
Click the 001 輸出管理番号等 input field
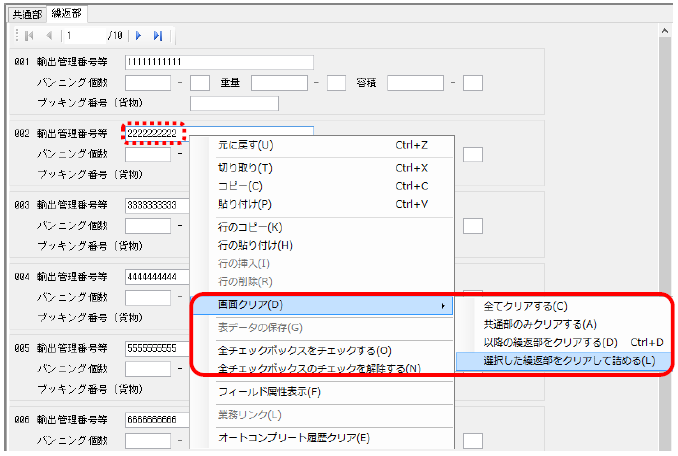pos(219,62)
